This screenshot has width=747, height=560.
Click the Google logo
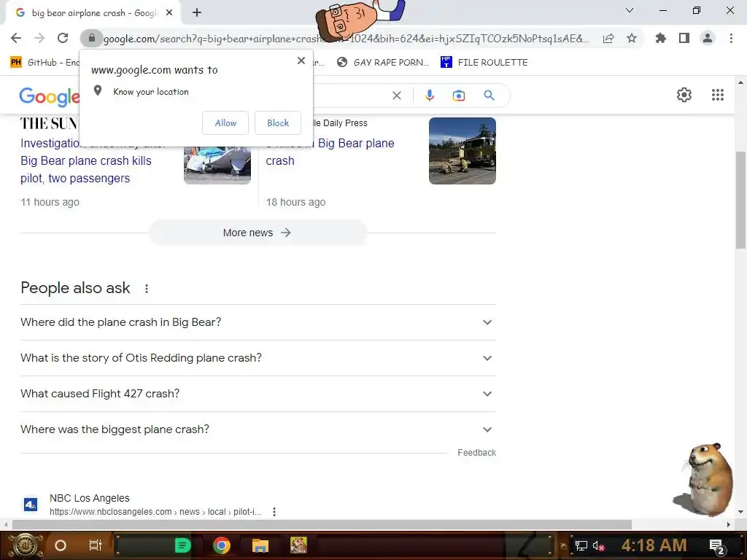tap(49, 96)
